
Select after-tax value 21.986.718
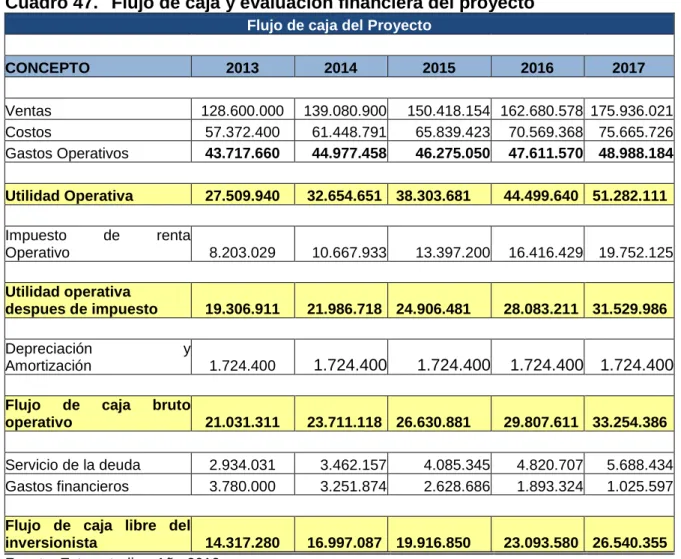[344, 309]
